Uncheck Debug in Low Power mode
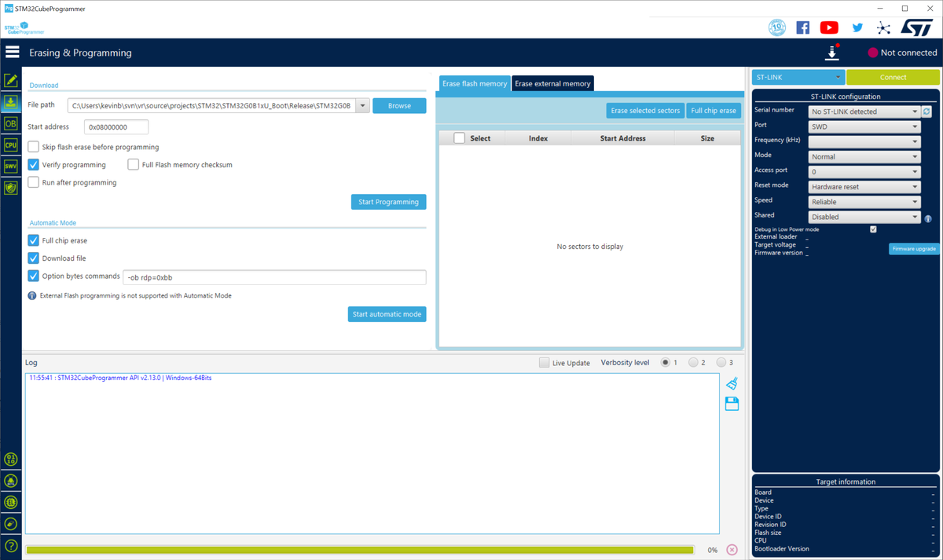943x560 pixels. 873,229
